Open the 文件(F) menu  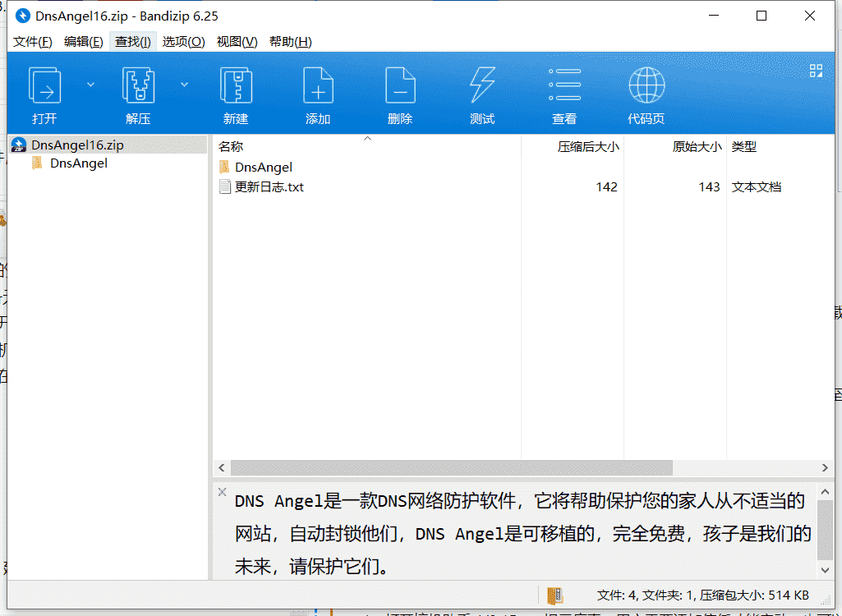coord(33,42)
